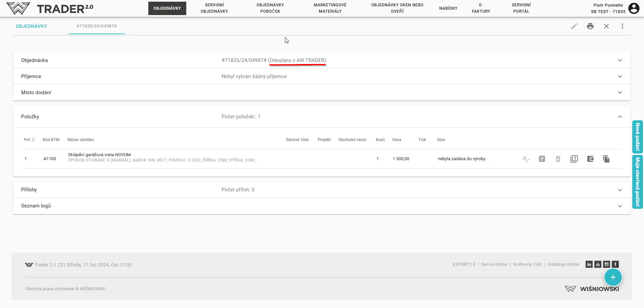Viewport: 644px width, 308px height.
Task: Open the user account avatar icon
Action: 634,8
